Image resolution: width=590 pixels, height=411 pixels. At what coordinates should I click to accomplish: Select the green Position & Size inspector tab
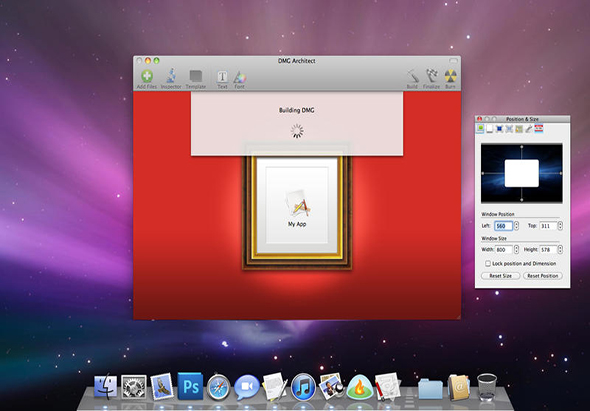(480, 129)
